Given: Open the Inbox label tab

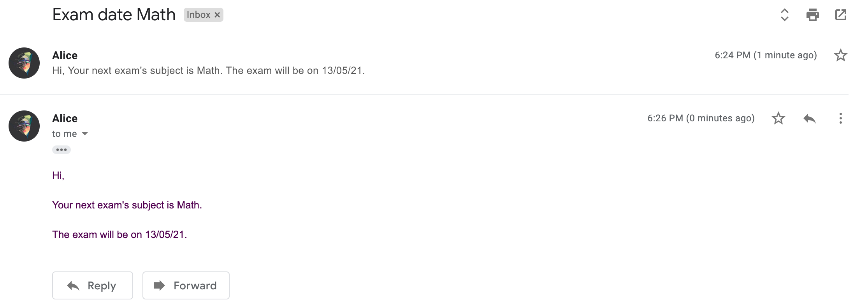Looking at the screenshot, I should pyautogui.click(x=199, y=15).
